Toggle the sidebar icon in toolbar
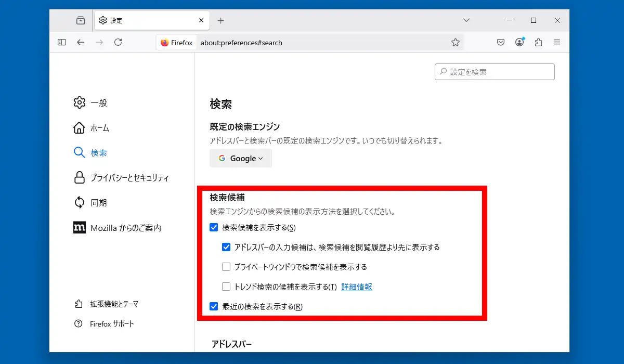 pyautogui.click(x=62, y=42)
